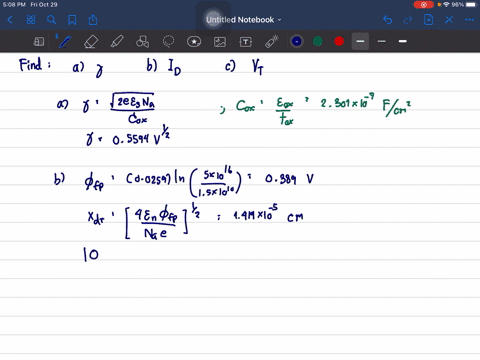The width and height of the screenshot is (480, 360).
Task: Open the thumbnail grid view
Action: (31, 20)
